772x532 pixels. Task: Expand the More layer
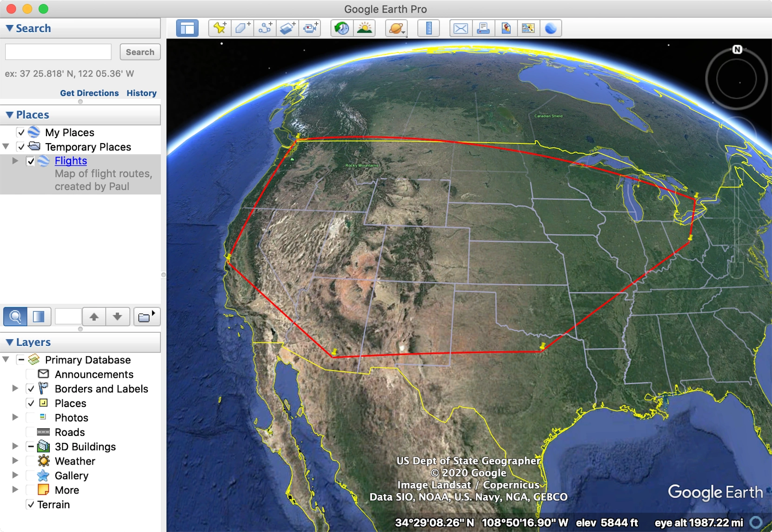[15, 489]
